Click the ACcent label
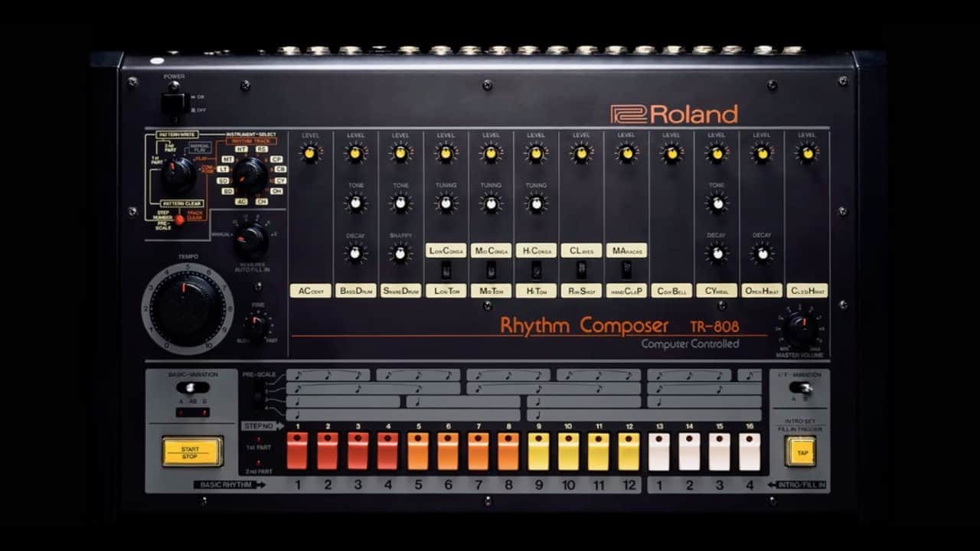The width and height of the screenshot is (980, 551). (x=310, y=291)
